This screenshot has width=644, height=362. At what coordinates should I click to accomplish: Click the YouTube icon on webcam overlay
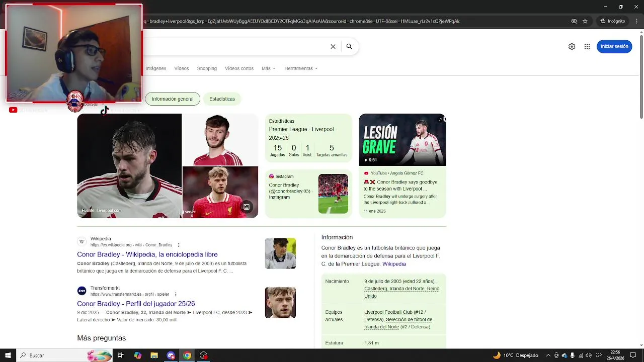[13, 110]
